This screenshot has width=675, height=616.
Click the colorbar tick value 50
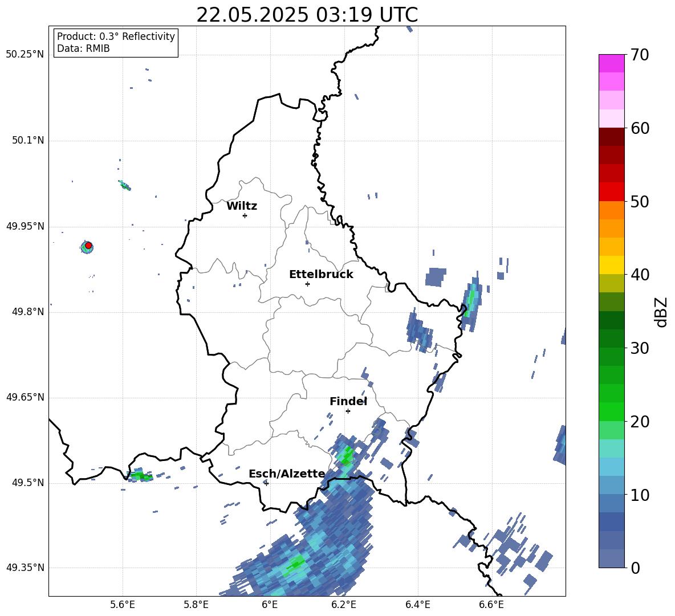[x=640, y=201]
